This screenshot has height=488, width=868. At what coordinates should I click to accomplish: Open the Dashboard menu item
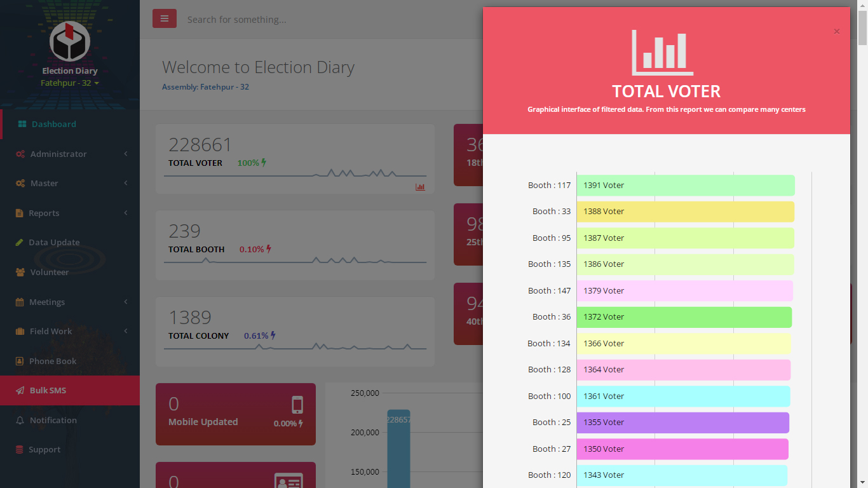click(x=53, y=124)
